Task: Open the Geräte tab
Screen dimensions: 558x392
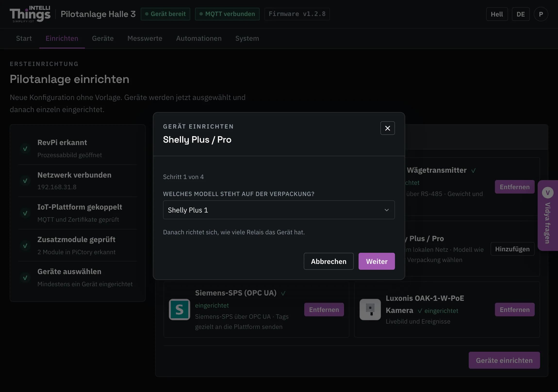Action: point(103,38)
